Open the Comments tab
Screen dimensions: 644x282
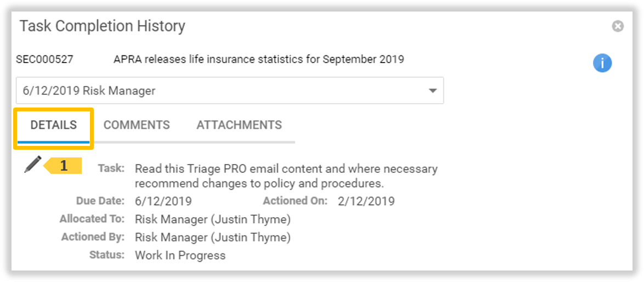pos(137,125)
